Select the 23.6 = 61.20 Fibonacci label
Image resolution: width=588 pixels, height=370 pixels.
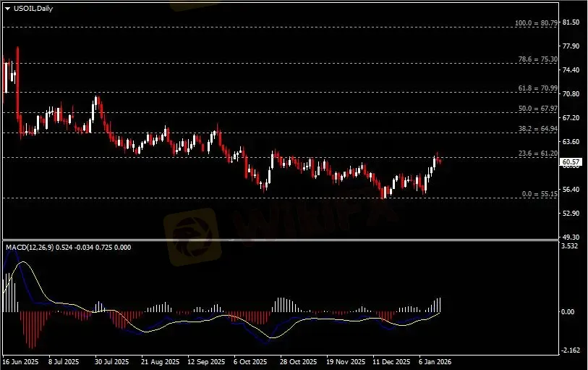click(538, 154)
